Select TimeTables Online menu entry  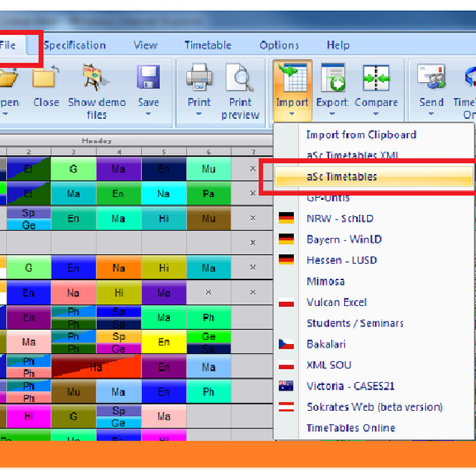(350, 428)
